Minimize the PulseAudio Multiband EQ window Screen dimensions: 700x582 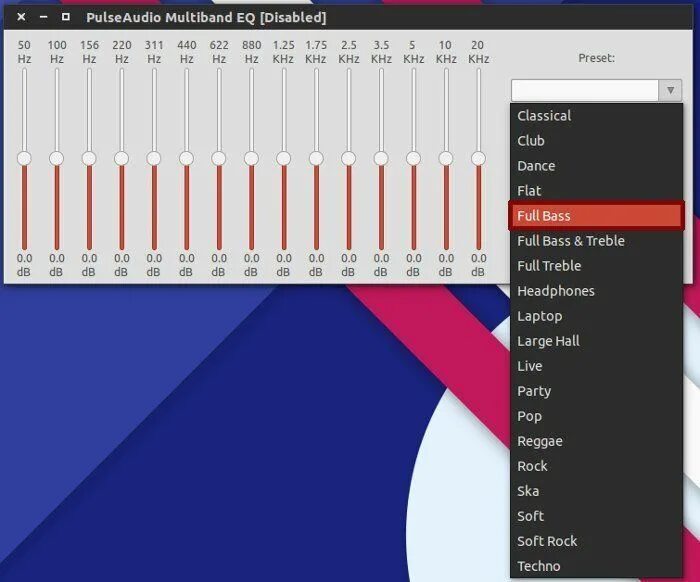(43, 17)
